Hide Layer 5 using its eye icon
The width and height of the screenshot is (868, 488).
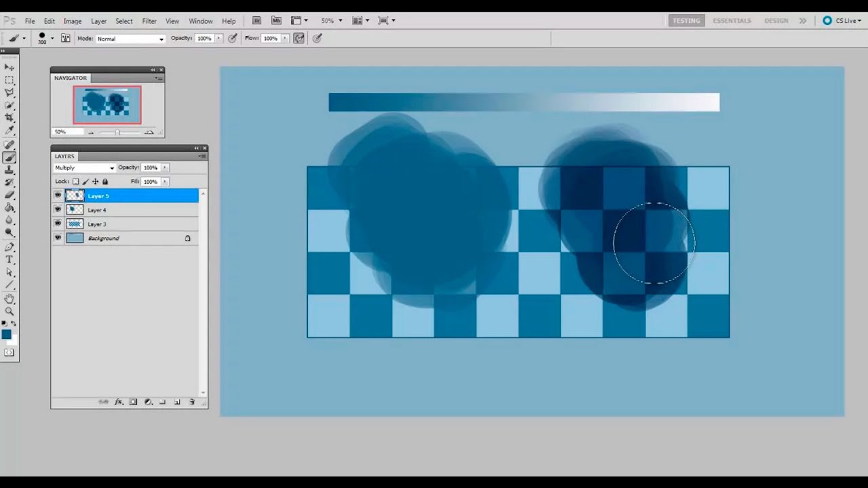coord(58,196)
